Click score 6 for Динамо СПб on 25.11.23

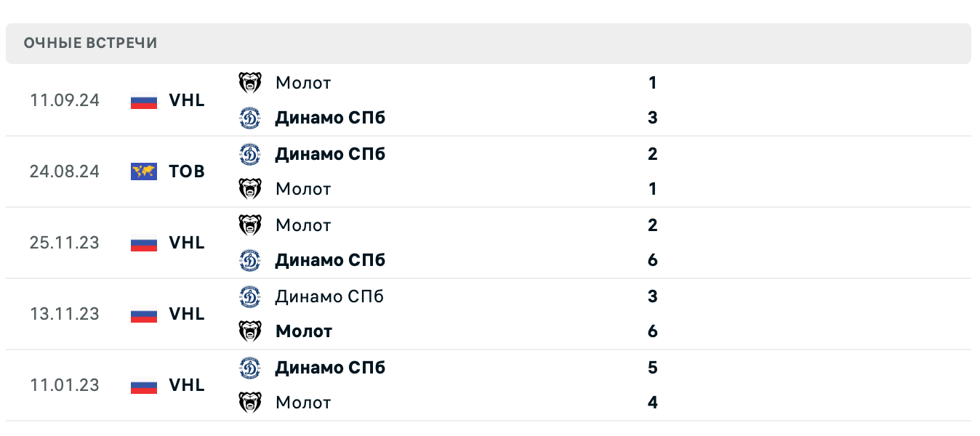click(652, 260)
